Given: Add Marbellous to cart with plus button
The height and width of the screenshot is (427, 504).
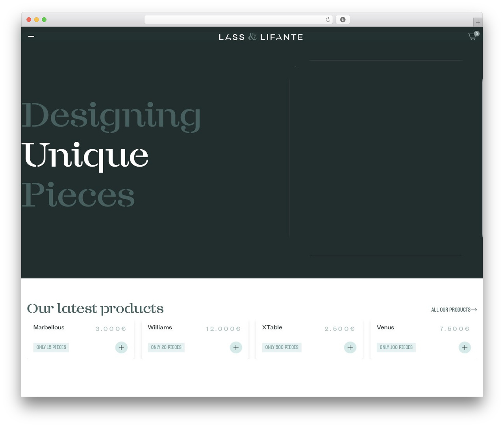Looking at the screenshot, I should point(121,347).
